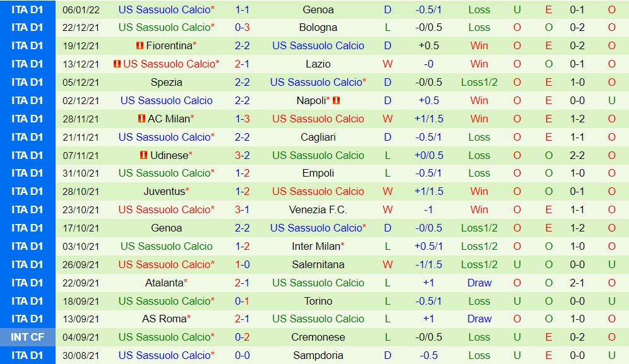
Task: Open the Lazio team page
Action: (318, 64)
